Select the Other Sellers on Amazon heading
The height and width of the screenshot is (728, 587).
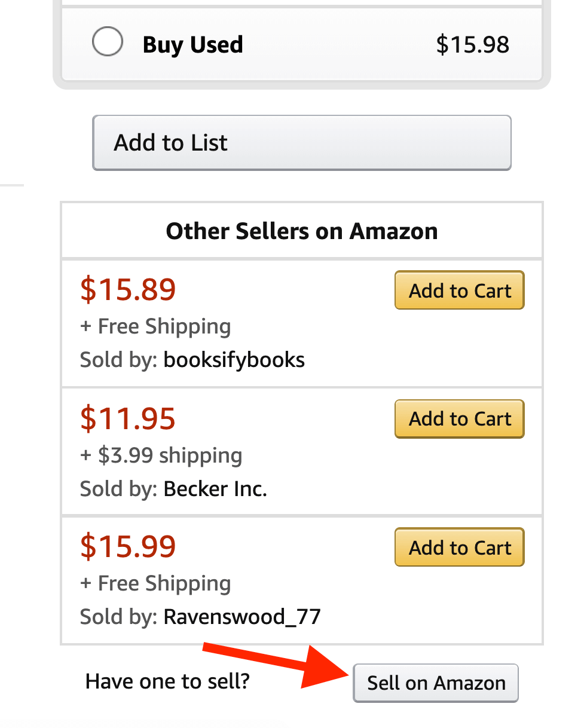(x=301, y=231)
